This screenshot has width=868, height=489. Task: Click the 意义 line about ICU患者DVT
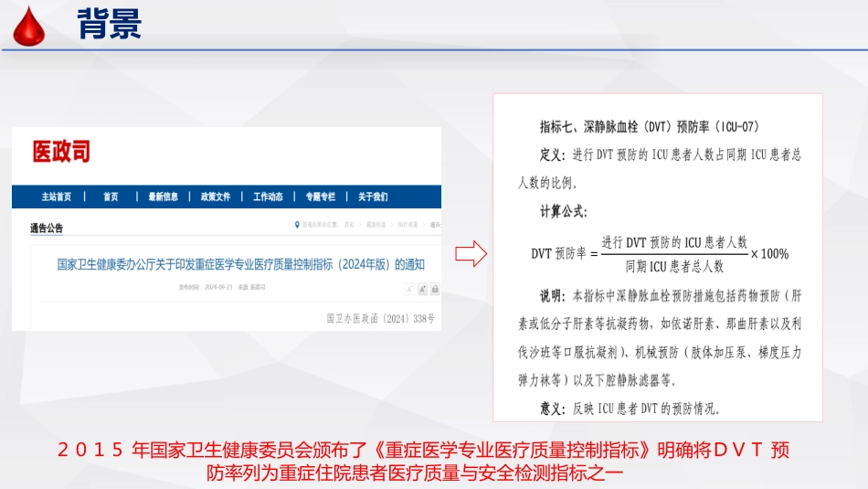tap(630, 409)
